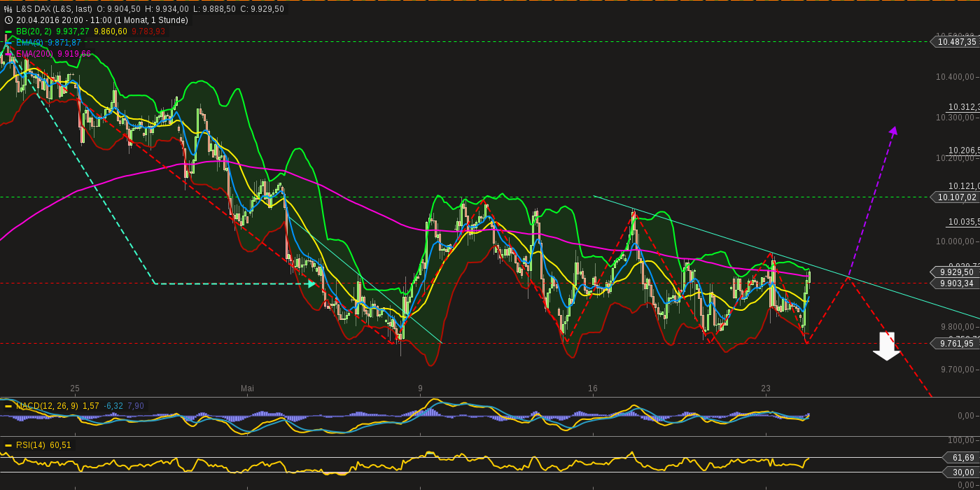980x490 pixels.
Task: Click the high value 'H: 9.934,00'
Action: coord(167,9)
